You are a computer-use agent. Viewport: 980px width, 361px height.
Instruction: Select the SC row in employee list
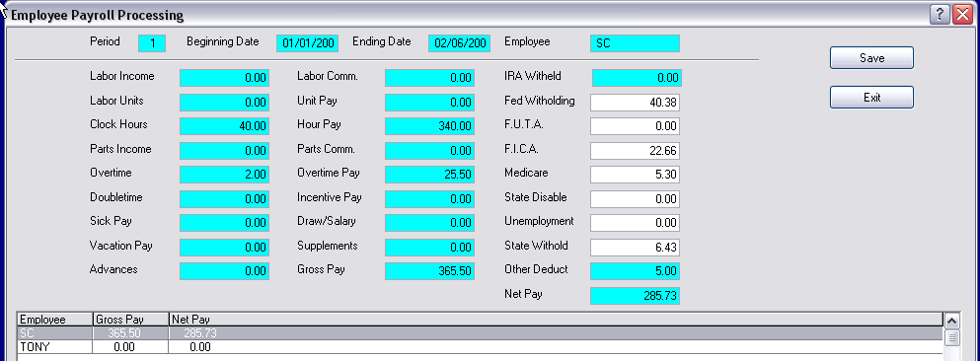pyautogui.click(x=480, y=333)
